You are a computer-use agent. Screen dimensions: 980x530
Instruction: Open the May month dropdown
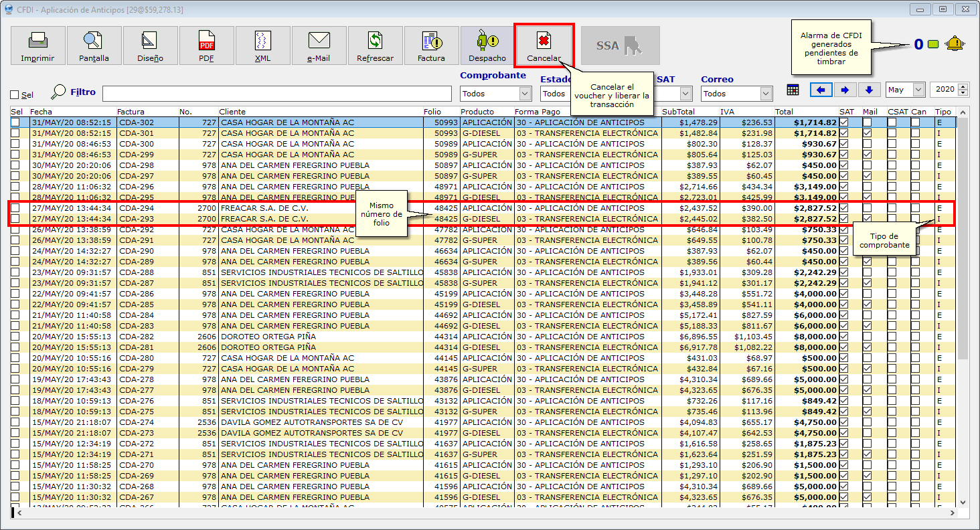tap(917, 90)
